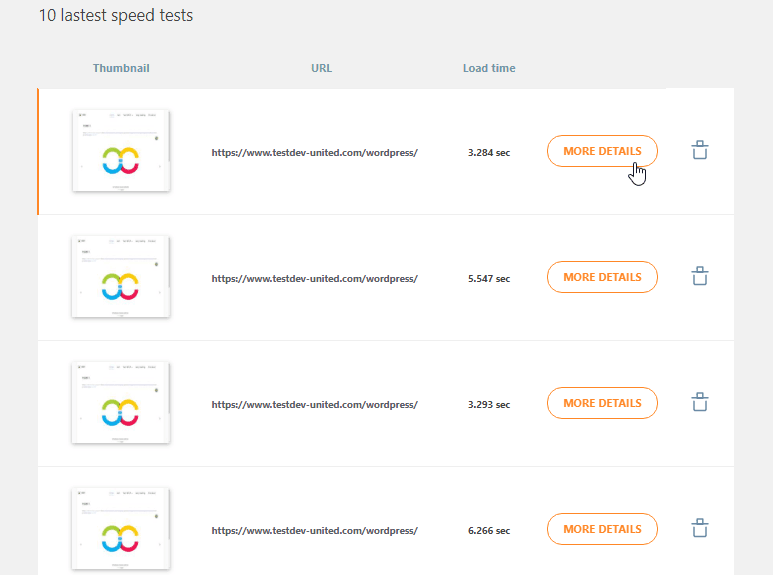
Task: Show More Details for 3.293 sec test
Action: (x=602, y=403)
